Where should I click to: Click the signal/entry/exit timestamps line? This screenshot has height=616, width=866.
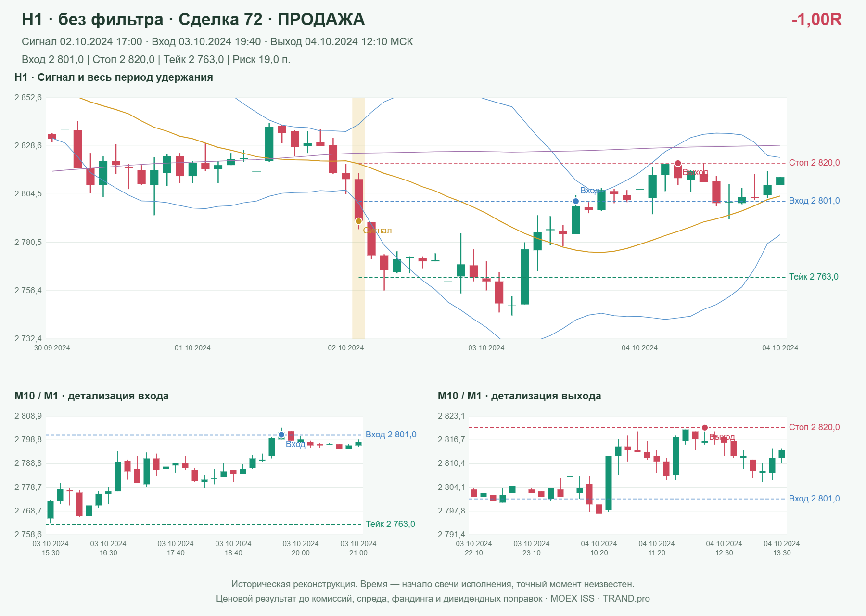(x=217, y=42)
